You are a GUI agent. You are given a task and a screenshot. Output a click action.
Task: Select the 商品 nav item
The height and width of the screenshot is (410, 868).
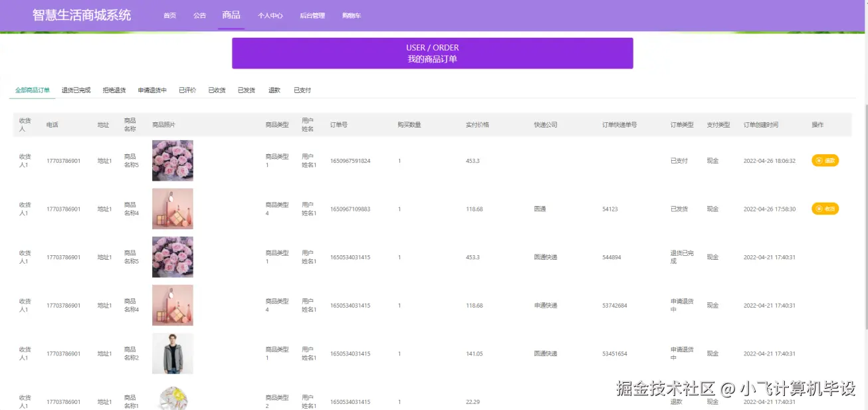click(231, 15)
